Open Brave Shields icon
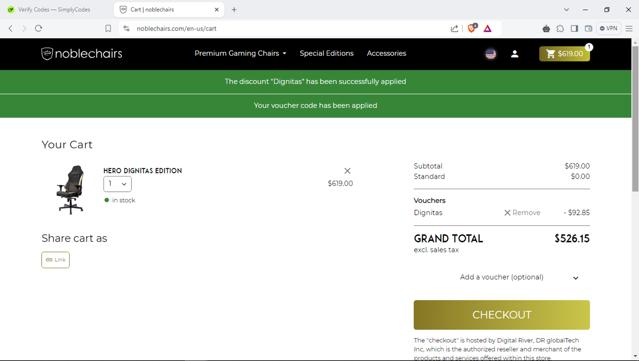Image resolution: width=639 pixels, height=361 pixels. click(472, 28)
